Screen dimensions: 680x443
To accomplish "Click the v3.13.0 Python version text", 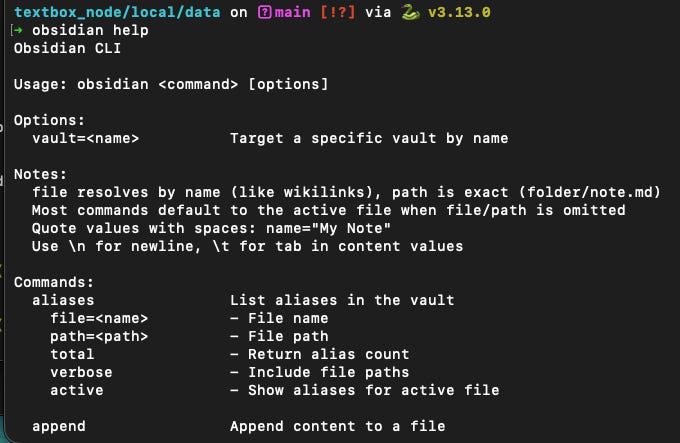I will [x=459, y=12].
